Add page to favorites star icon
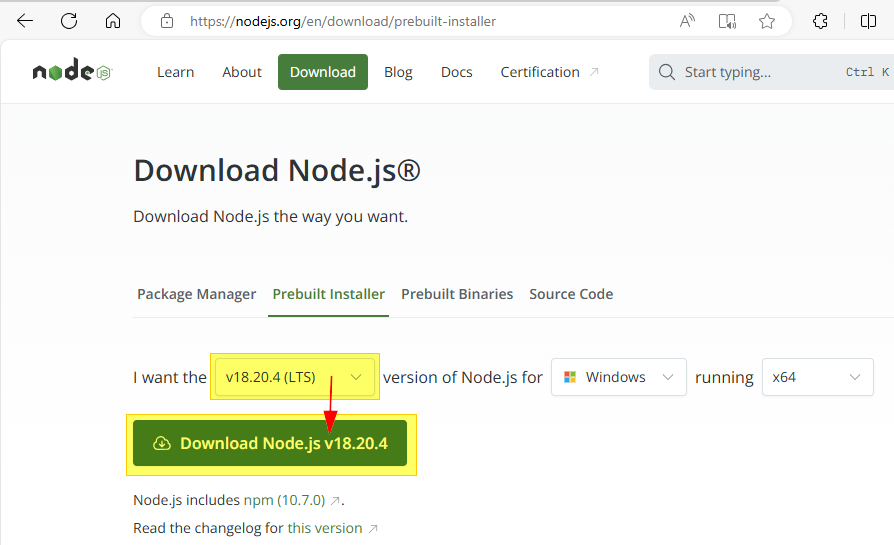This screenshot has height=545, width=894. pyautogui.click(x=767, y=22)
